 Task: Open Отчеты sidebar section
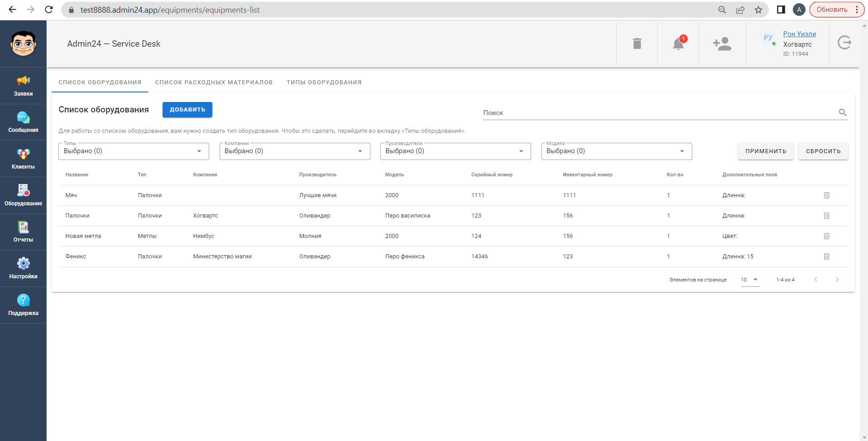(x=23, y=232)
